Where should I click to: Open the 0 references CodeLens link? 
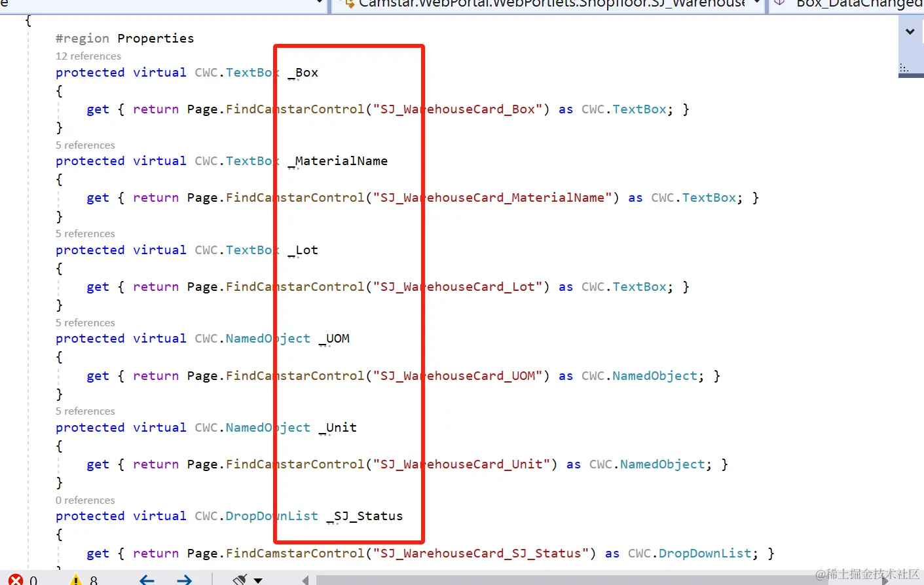[85, 500]
